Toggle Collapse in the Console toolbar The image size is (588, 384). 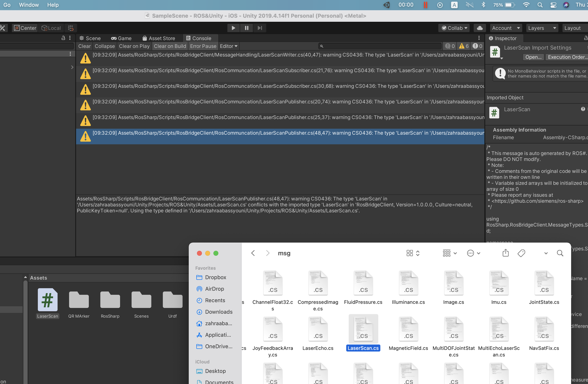pos(104,46)
